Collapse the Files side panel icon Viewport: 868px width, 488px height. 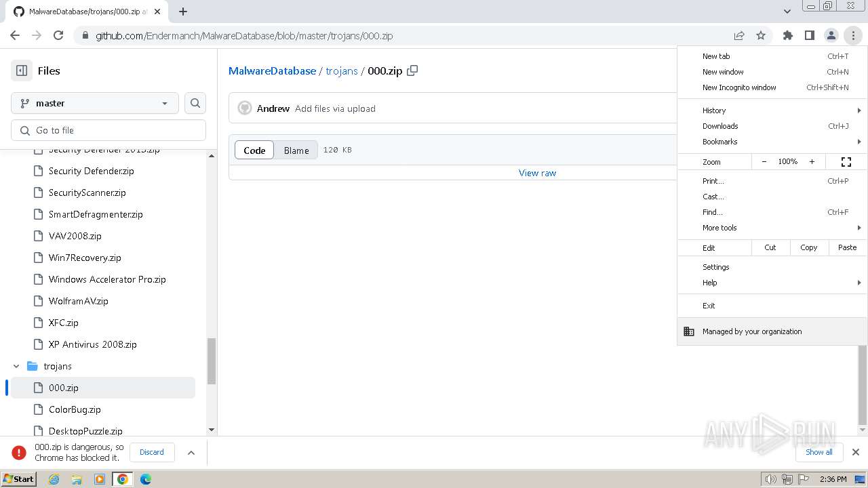pos(22,70)
